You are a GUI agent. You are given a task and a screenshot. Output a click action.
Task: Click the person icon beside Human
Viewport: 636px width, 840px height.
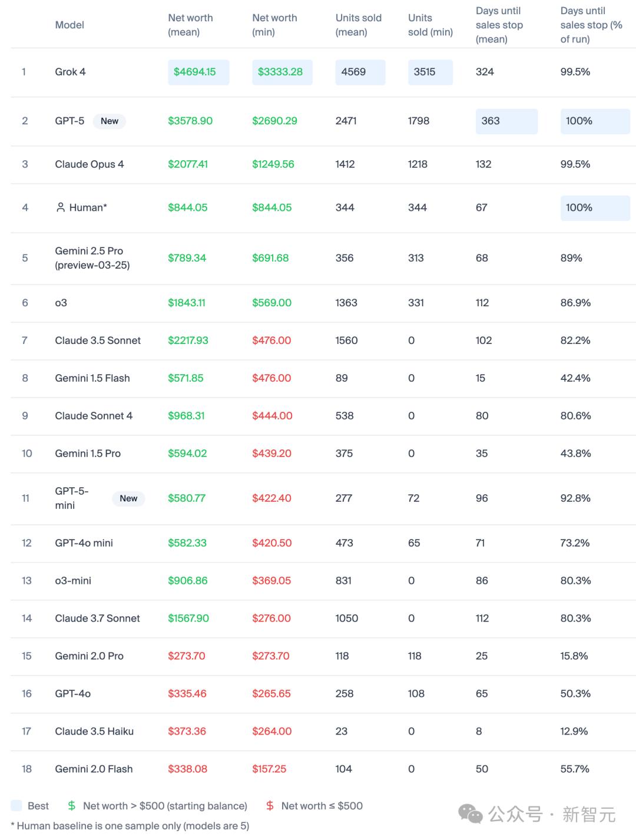click(x=60, y=207)
